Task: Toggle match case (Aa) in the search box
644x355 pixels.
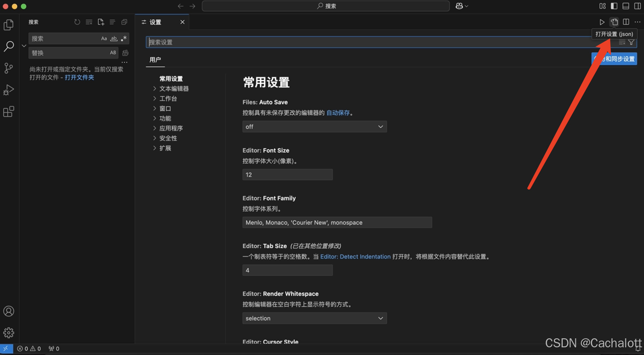Action: tap(104, 38)
